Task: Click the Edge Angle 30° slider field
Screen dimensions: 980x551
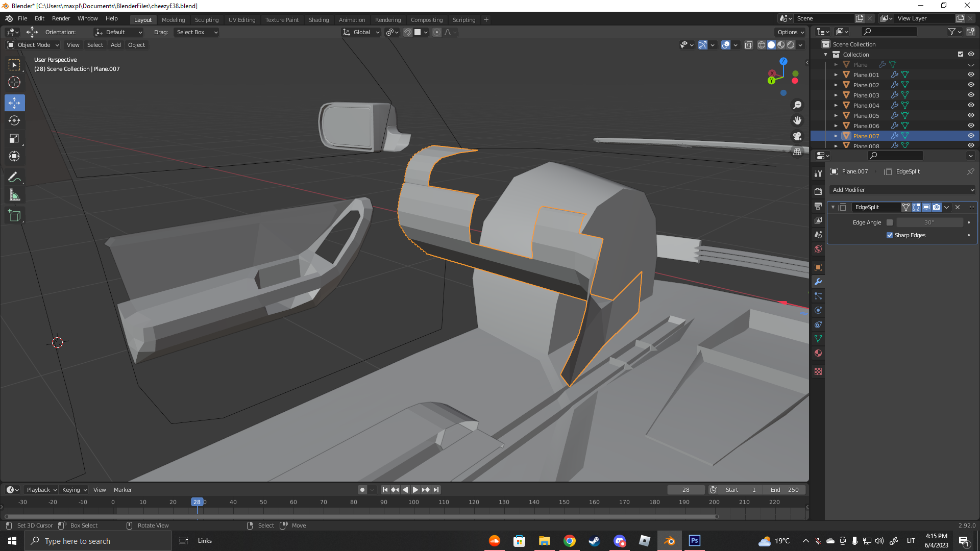Action: coord(929,222)
